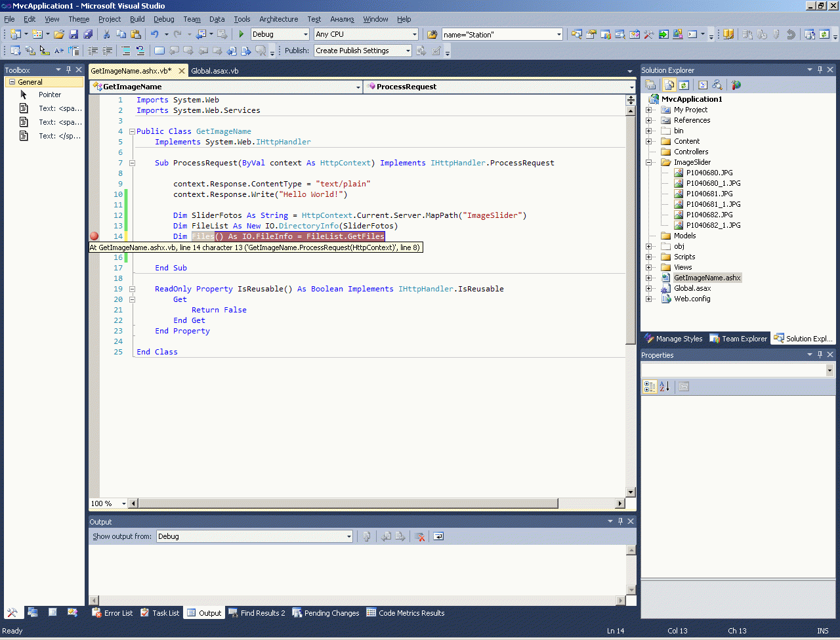Switch Properties panel to Categorized view
The width and height of the screenshot is (840, 640).
650,387
